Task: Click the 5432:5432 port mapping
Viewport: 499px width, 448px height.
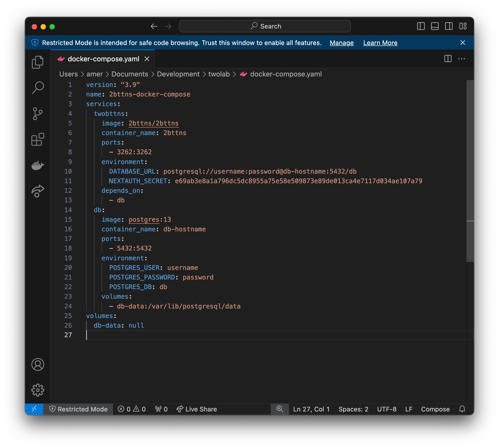Action: (134, 248)
